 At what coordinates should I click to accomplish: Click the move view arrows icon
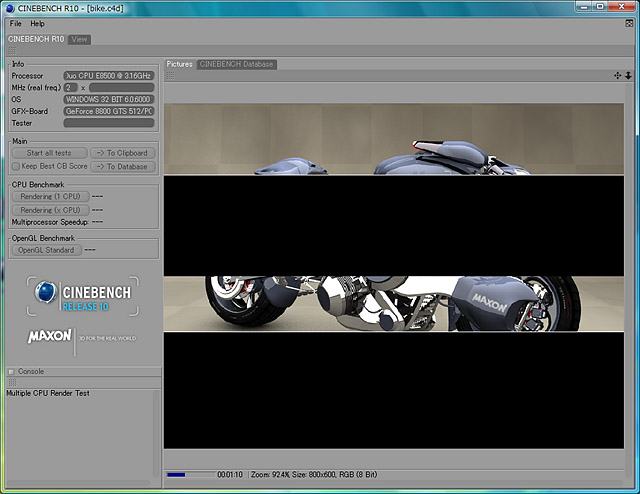[618, 76]
